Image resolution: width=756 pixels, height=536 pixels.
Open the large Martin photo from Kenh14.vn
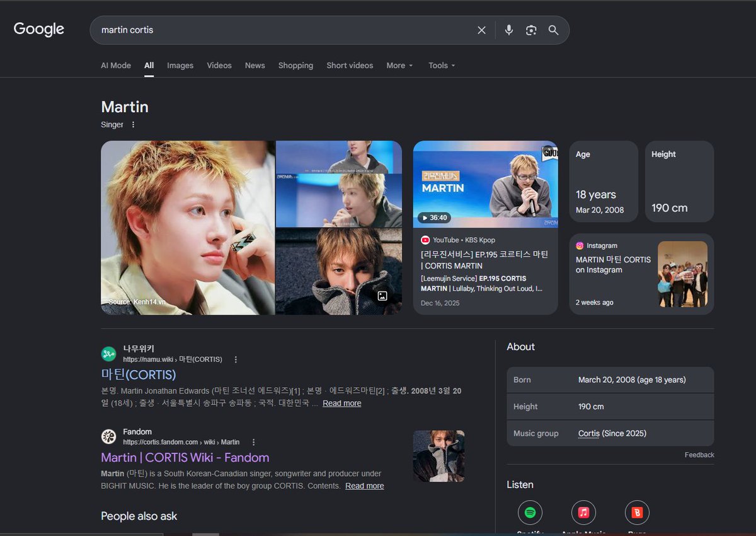pos(188,228)
